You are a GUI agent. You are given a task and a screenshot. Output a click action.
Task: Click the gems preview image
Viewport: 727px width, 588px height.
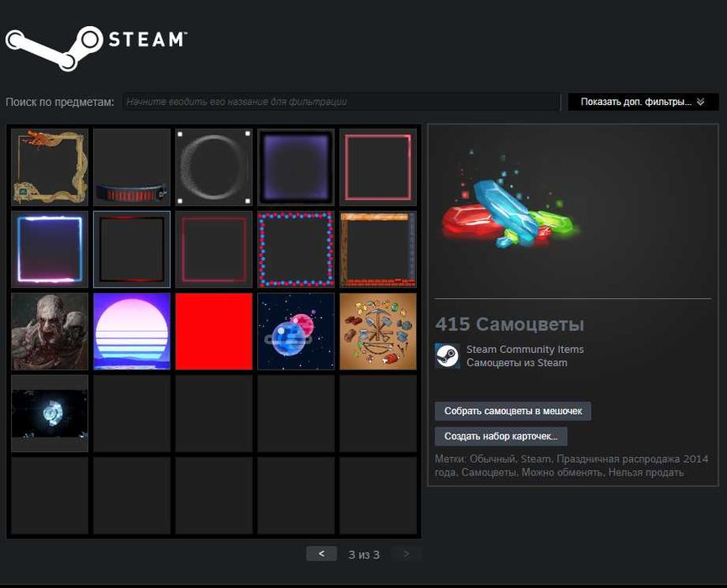[510, 199]
